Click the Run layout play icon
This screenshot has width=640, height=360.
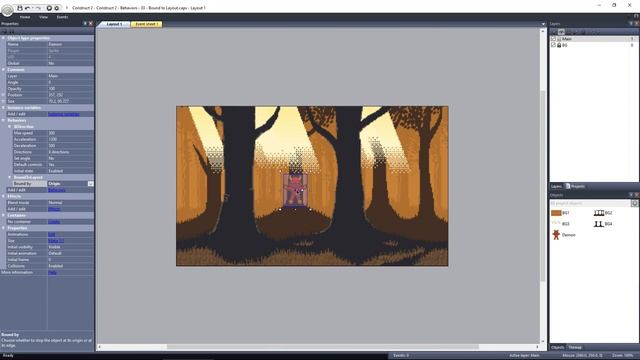pos(49,8)
